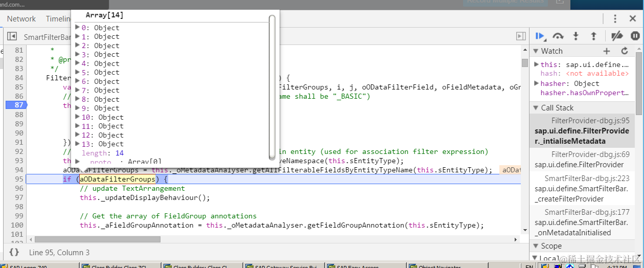Screen dimensions: 644x268
Task: Expand array item 2: Object
Action: coord(78,46)
